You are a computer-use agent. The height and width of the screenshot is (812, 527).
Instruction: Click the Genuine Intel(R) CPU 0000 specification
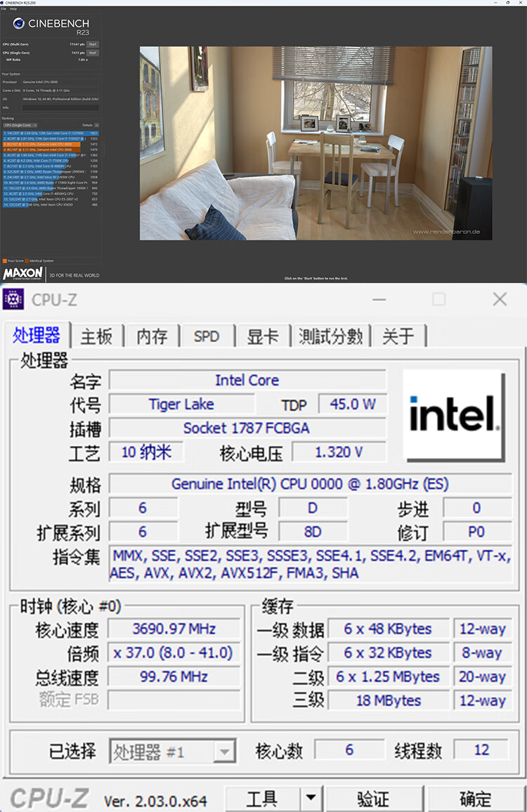(x=310, y=484)
